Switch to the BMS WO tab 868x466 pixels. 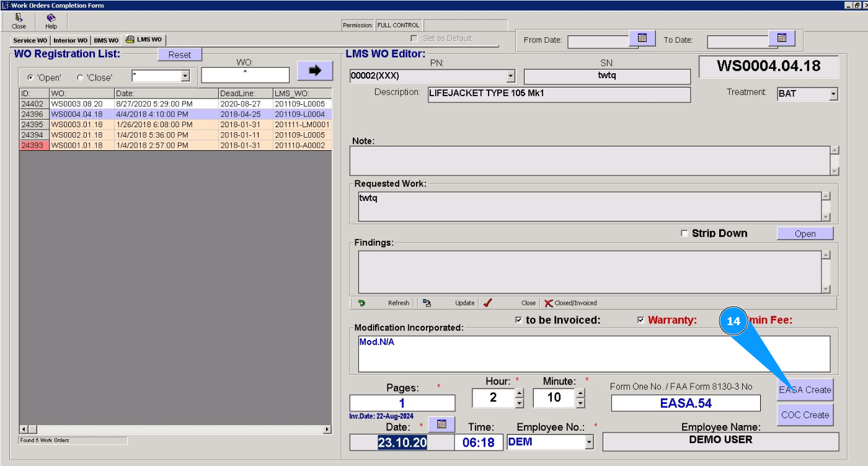(x=106, y=40)
